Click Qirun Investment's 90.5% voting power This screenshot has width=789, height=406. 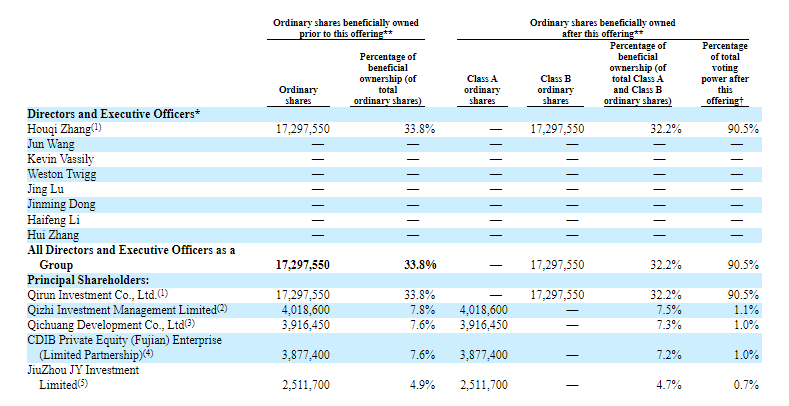[743, 295]
